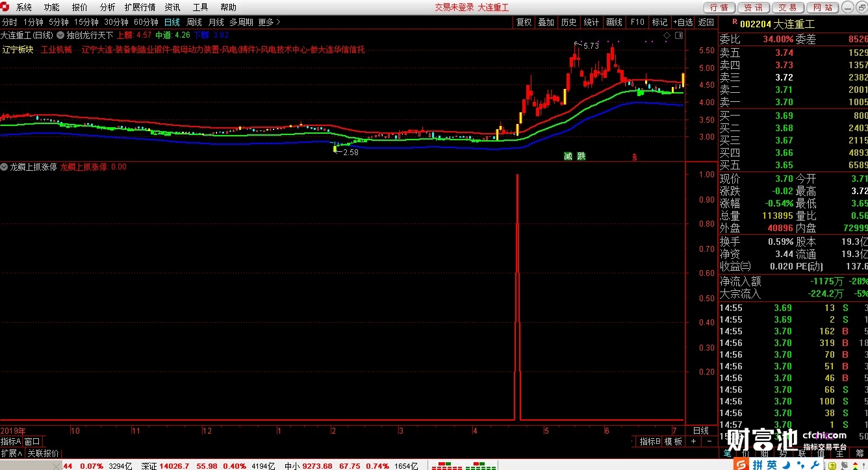This screenshot has height=470, width=868.
Task: Select the 窗口 tab
Action: click(32, 441)
